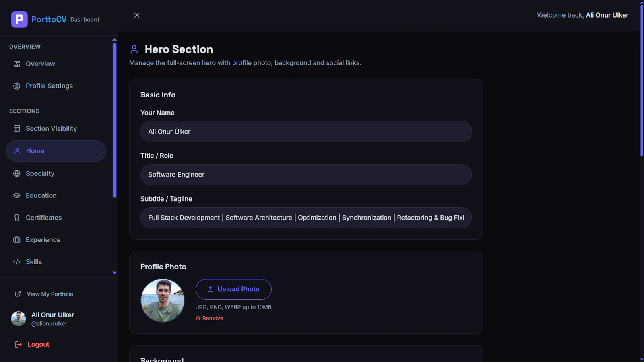
Task: Click the trash icon next to Remove
Action: click(x=198, y=318)
